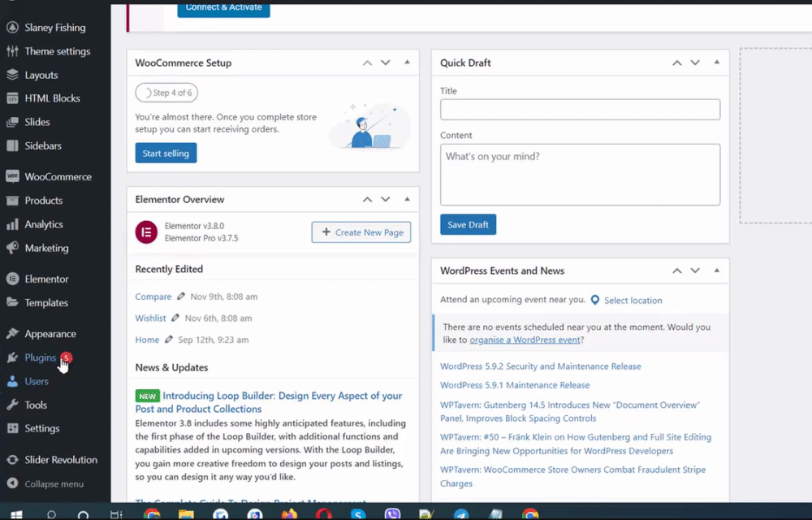This screenshot has height=520, width=812.
Task: Go to Users in the sidebar
Action: 37,382
